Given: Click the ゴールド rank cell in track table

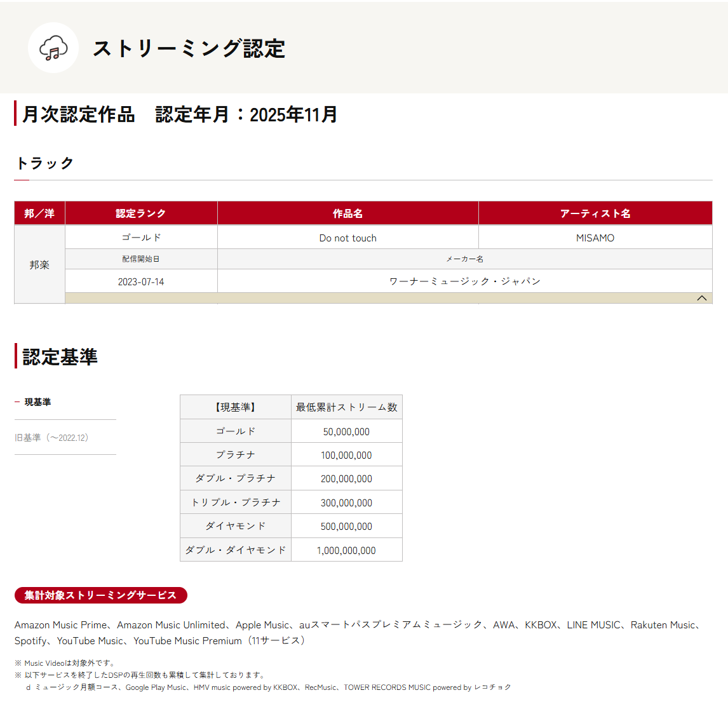Looking at the screenshot, I should 141,238.
